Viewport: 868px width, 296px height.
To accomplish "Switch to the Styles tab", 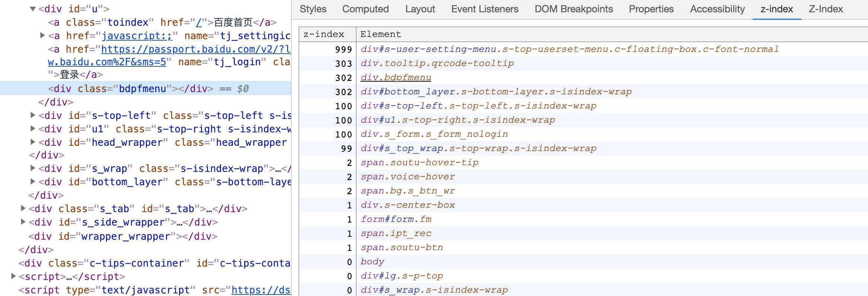I will point(313,9).
